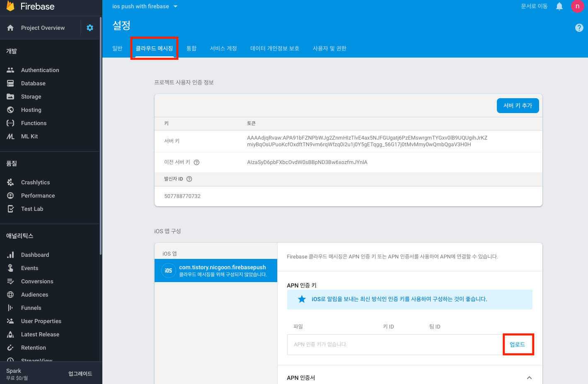Click the server key token starting AAAAdjqRvaw
588x384 pixels.
pyautogui.click(x=367, y=141)
